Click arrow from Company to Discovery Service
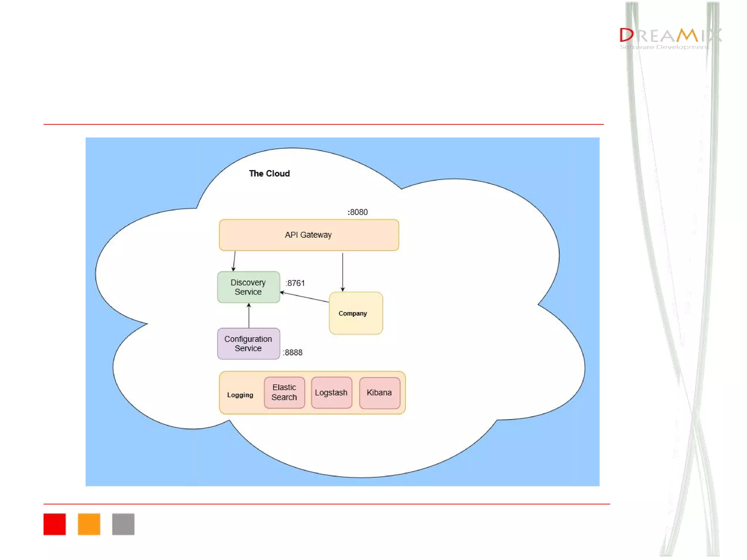 click(x=305, y=297)
